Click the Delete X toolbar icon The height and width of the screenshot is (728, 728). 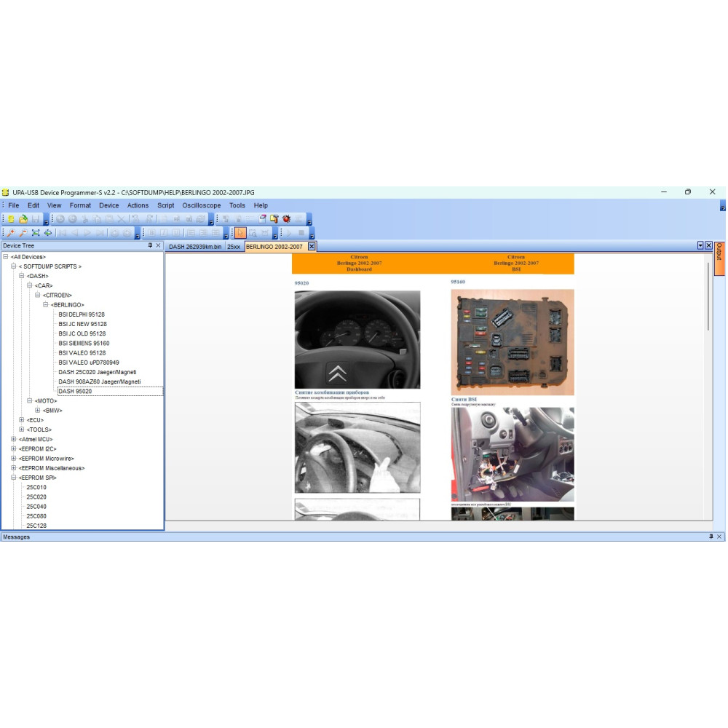pos(122,218)
